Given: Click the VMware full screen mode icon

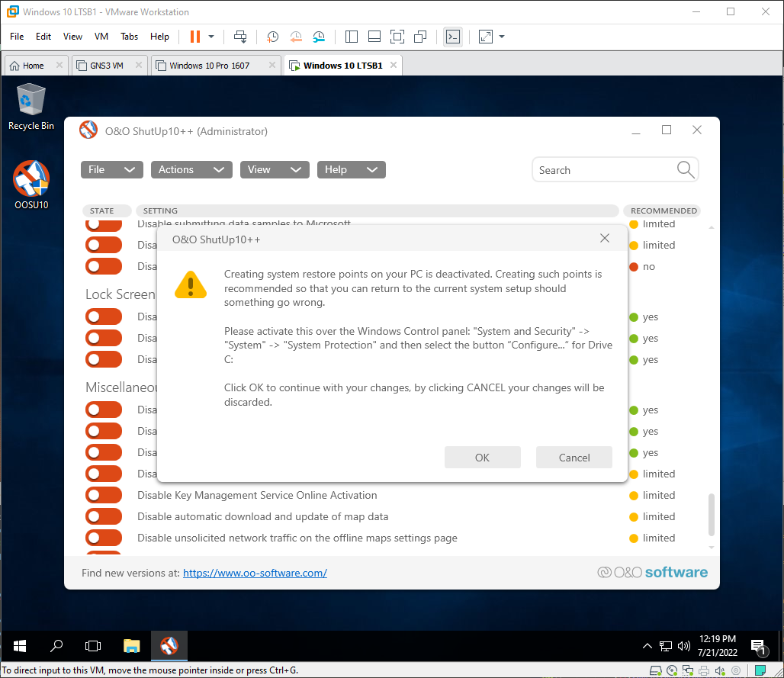Looking at the screenshot, I should [x=397, y=37].
